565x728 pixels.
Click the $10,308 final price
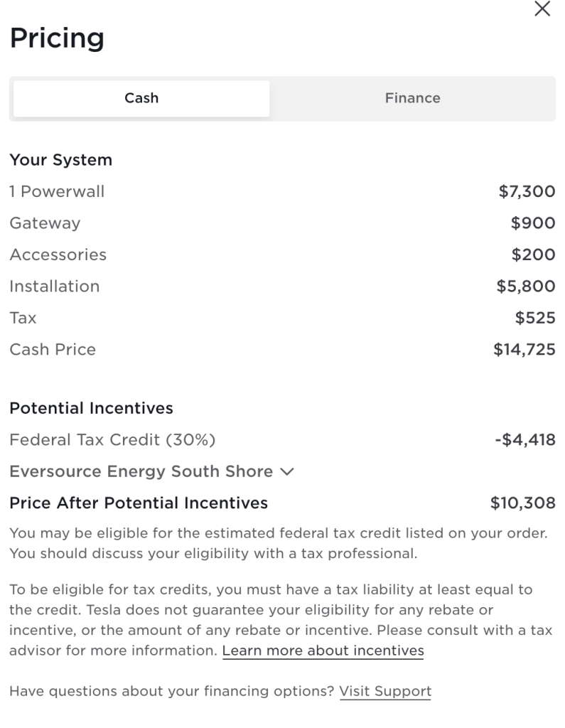coord(523,503)
